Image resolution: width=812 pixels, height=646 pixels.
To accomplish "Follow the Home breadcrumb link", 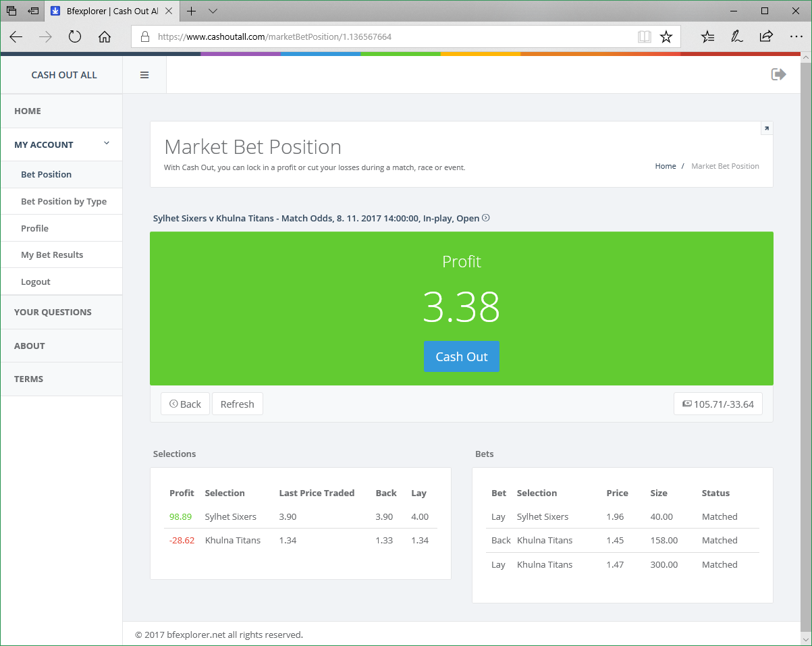I will coord(665,166).
